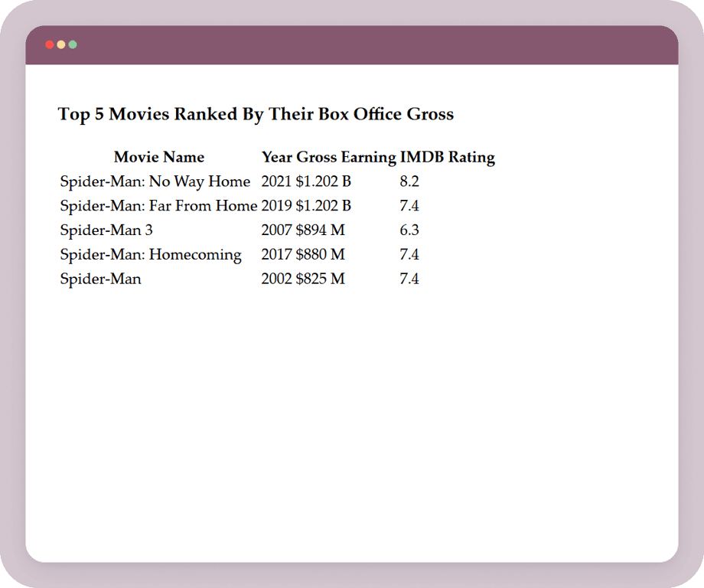Viewport: 704px width, 588px height.
Task: Click the yellow minimize dot in title bar
Action: tap(61, 44)
